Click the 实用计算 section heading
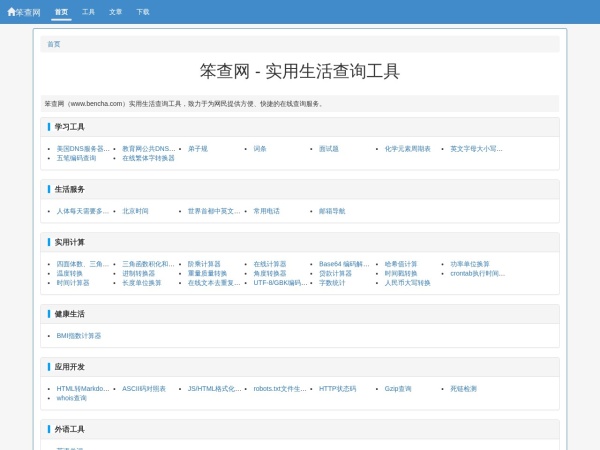The image size is (600, 450). click(x=69, y=242)
